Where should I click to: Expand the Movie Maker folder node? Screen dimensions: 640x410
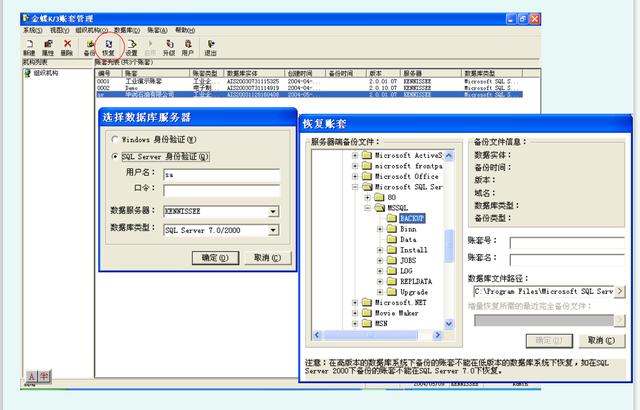coord(355,313)
